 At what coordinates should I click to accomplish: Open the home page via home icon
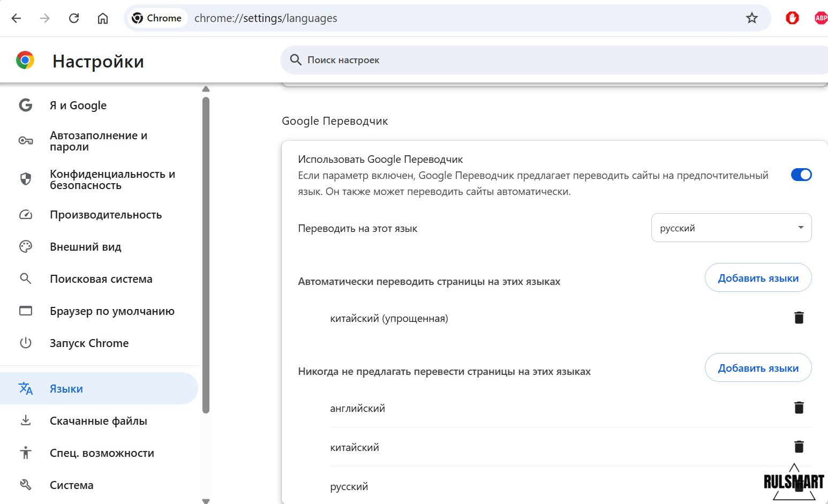(x=103, y=18)
